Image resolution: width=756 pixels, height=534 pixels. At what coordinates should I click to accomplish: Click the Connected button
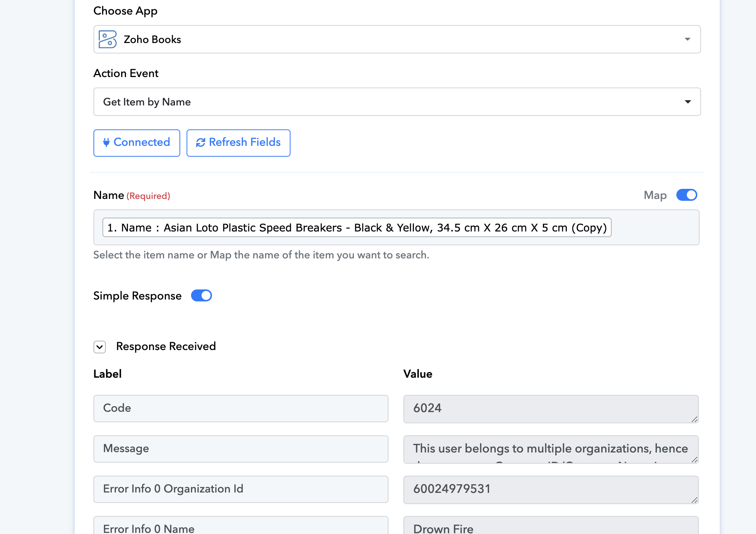(136, 142)
